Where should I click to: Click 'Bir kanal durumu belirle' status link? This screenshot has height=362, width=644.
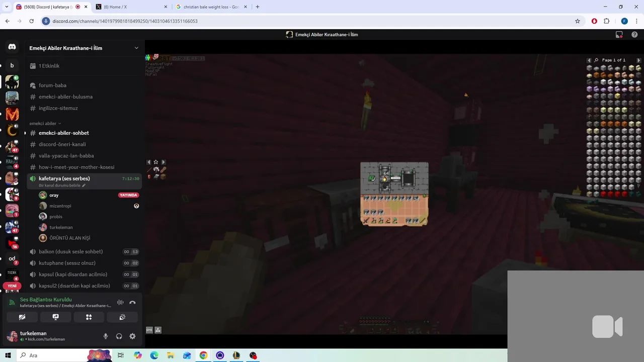point(62,186)
